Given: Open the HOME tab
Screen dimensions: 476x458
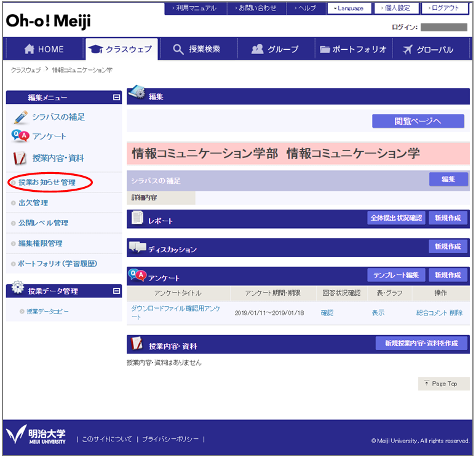Looking at the screenshot, I should 44,49.
